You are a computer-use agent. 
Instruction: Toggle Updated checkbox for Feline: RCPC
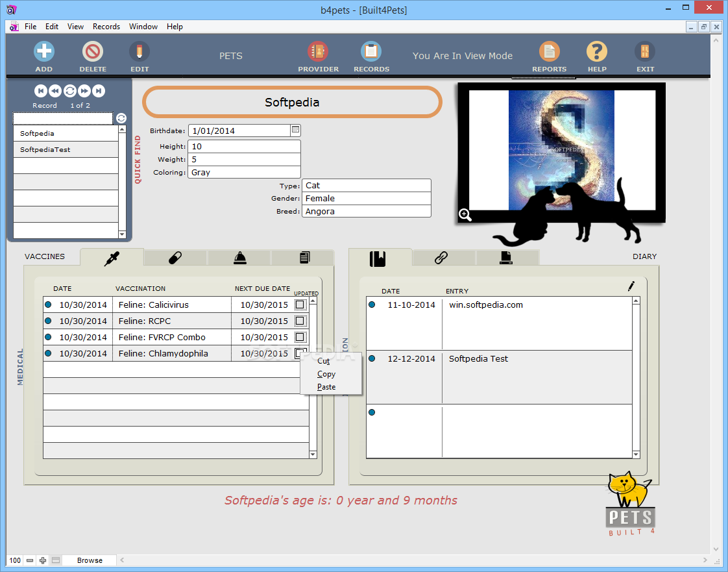300,321
